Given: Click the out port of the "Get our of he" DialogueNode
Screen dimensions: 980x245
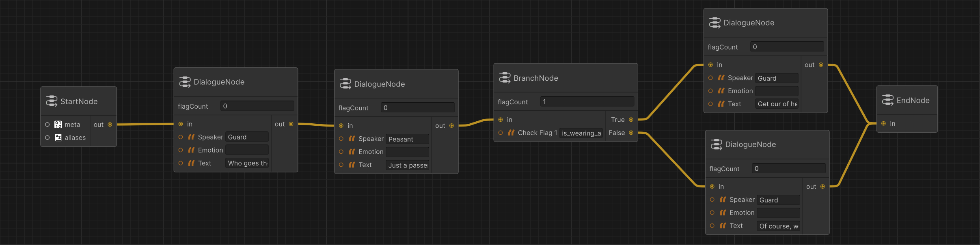Looking at the screenshot, I should coord(821,65).
